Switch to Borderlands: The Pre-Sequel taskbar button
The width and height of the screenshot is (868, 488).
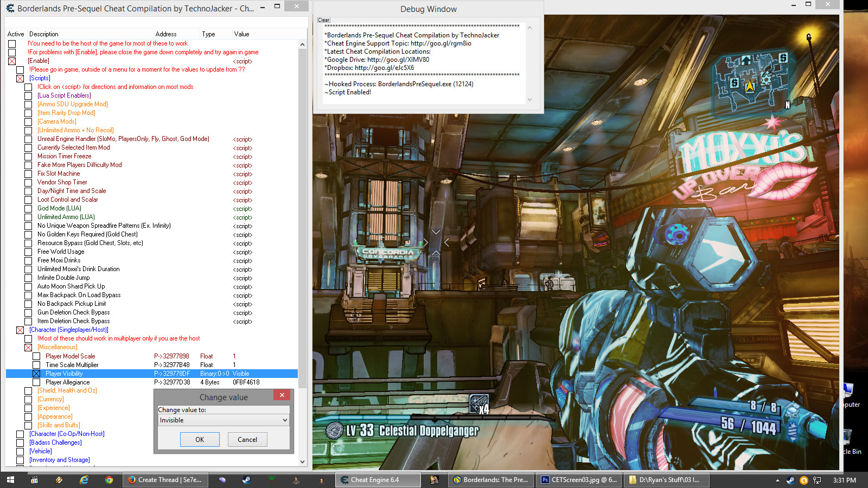[490, 480]
